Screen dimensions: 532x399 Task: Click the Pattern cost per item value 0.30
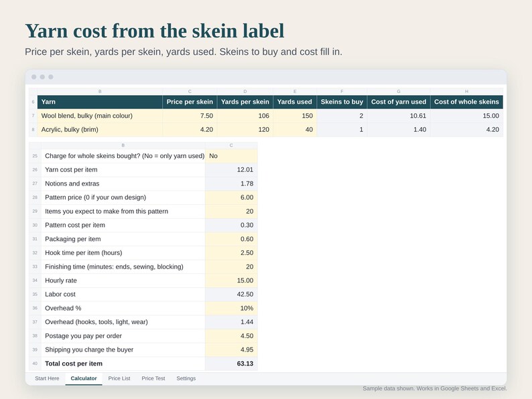coord(231,225)
